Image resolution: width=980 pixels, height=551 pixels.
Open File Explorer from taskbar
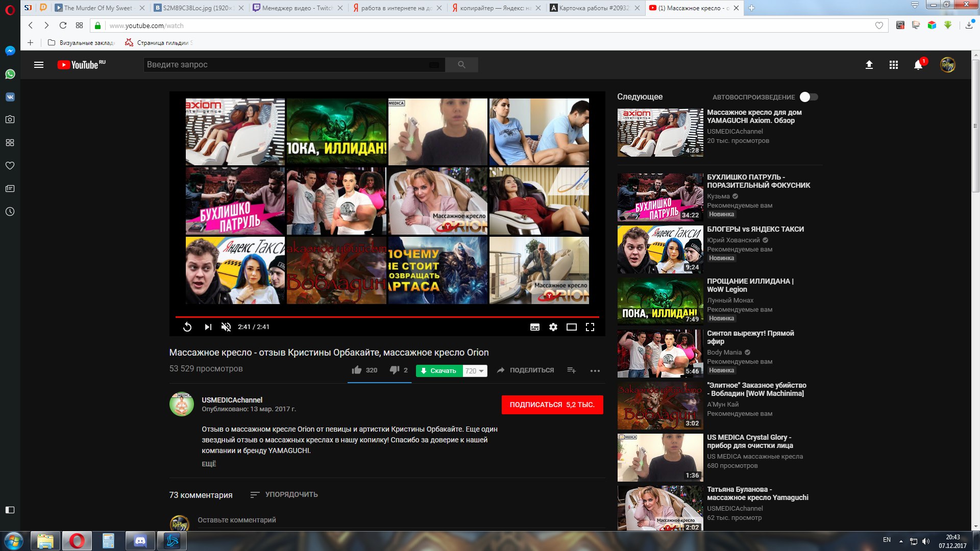click(x=45, y=541)
